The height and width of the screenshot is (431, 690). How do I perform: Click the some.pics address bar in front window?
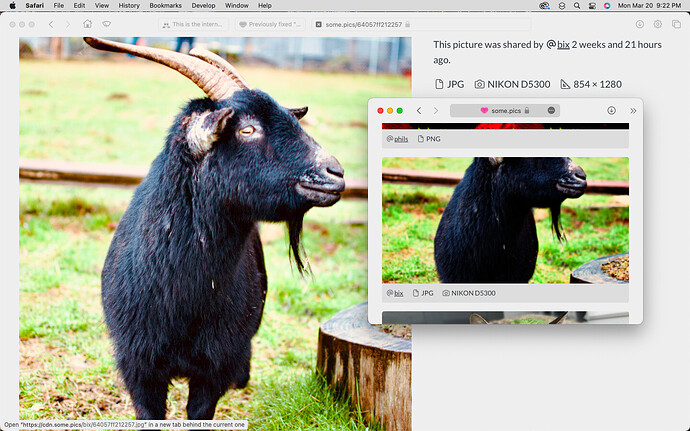click(505, 111)
